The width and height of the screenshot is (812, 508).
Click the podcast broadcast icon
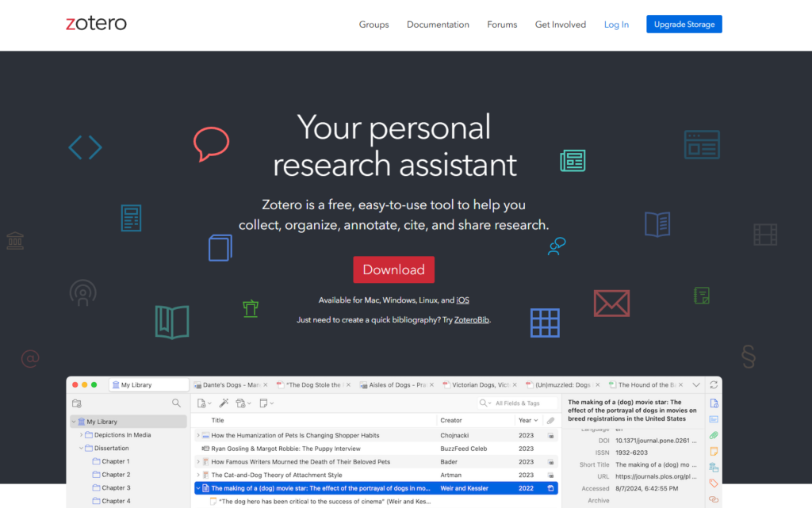pyautogui.click(x=82, y=293)
